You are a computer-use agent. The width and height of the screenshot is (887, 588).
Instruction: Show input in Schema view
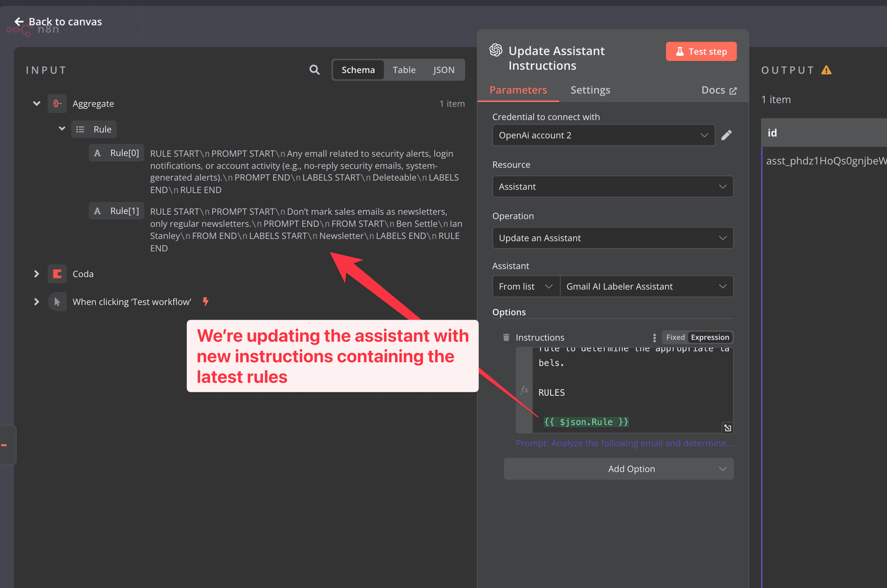coord(358,70)
